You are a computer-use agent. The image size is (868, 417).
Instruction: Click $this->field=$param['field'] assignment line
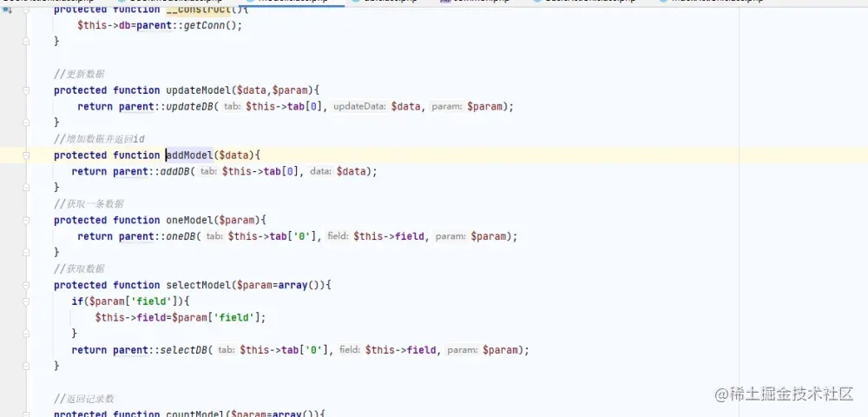coord(181,318)
